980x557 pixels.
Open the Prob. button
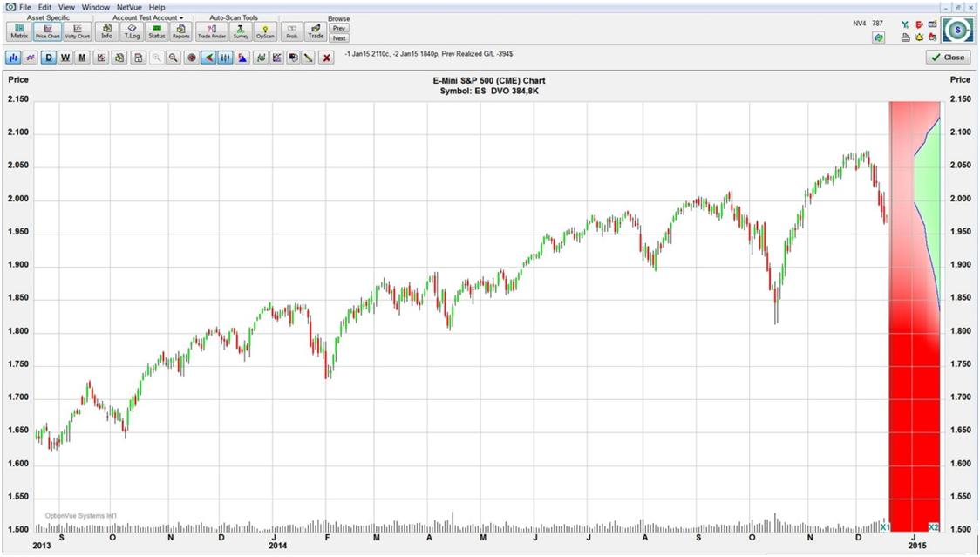(x=292, y=31)
